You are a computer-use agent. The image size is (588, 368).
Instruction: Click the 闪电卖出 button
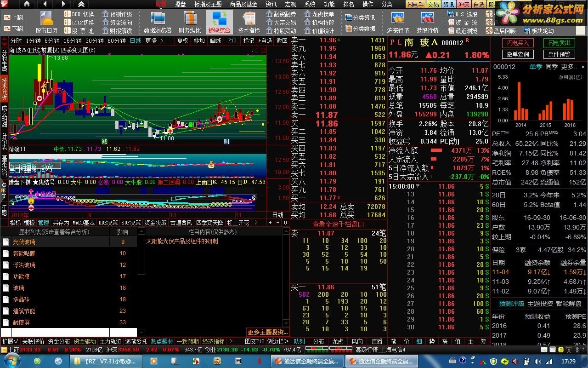[x=559, y=43]
